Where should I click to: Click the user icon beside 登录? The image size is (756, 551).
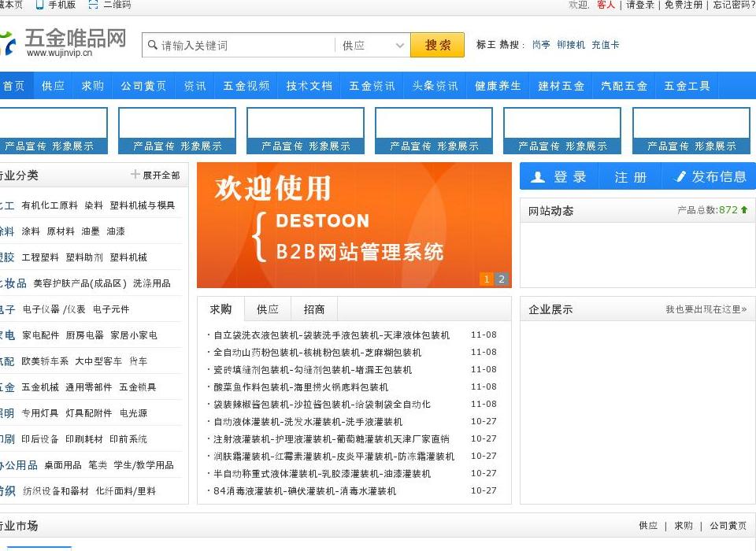click(538, 177)
